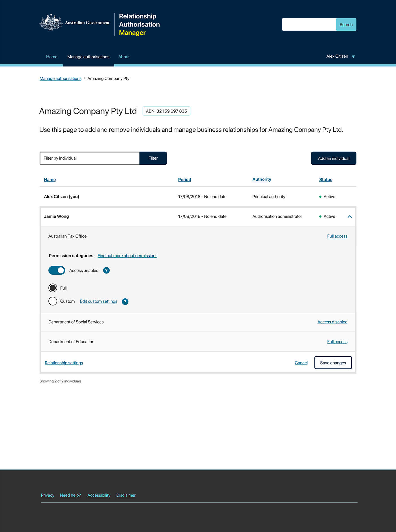
Task: Sort table by Authority column
Action: click(262, 179)
